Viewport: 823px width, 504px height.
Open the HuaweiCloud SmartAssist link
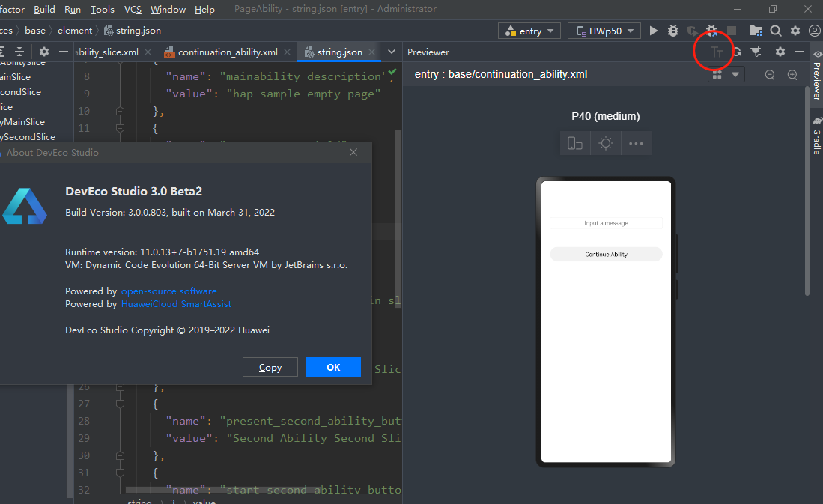click(176, 303)
